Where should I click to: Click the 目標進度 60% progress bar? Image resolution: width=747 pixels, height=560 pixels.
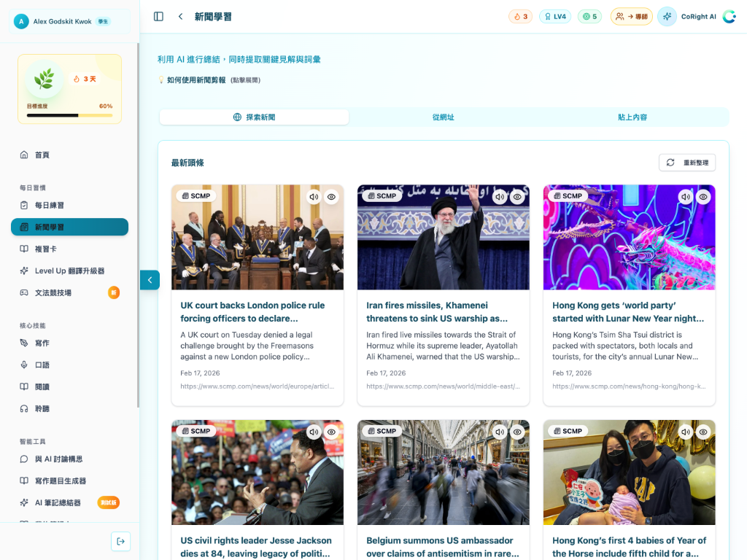[69, 115]
